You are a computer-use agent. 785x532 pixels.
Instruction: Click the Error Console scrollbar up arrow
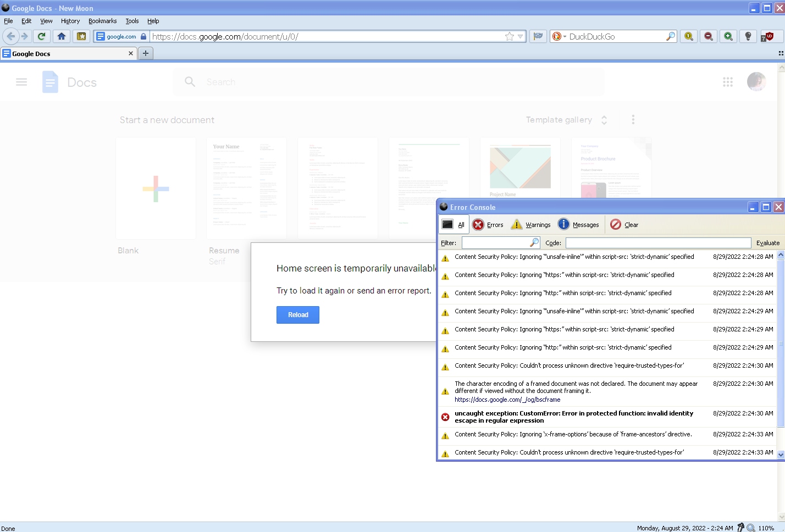pyautogui.click(x=781, y=255)
